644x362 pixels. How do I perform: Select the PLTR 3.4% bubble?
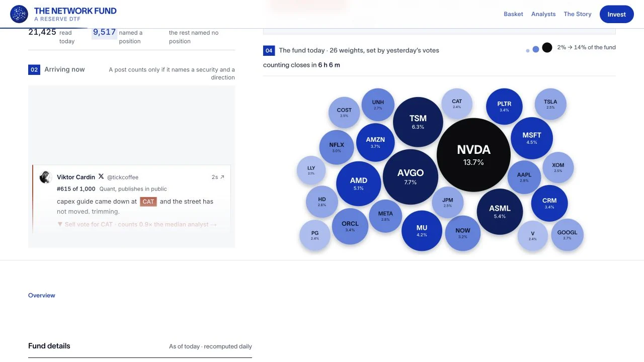coord(504,107)
